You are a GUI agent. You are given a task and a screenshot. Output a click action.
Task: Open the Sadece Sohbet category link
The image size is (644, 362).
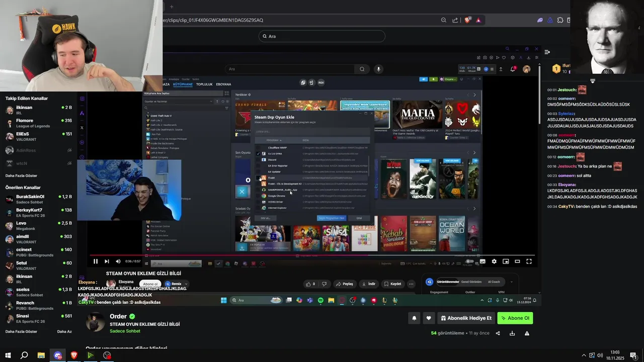(x=125, y=331)
